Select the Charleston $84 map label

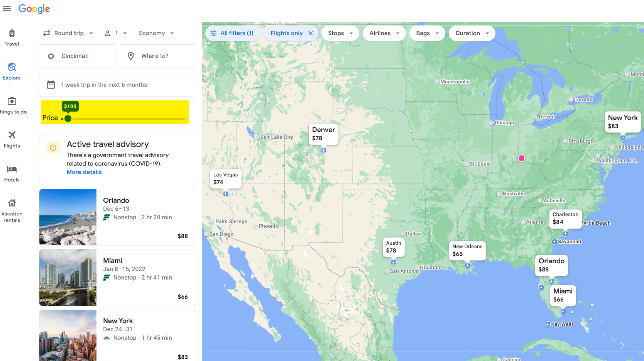click(565, 218)
